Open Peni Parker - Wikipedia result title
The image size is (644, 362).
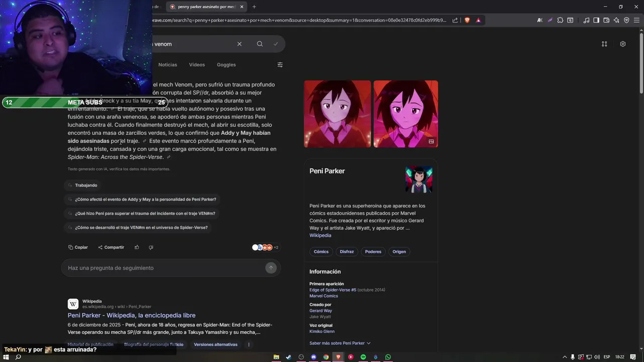click(131, 315)
